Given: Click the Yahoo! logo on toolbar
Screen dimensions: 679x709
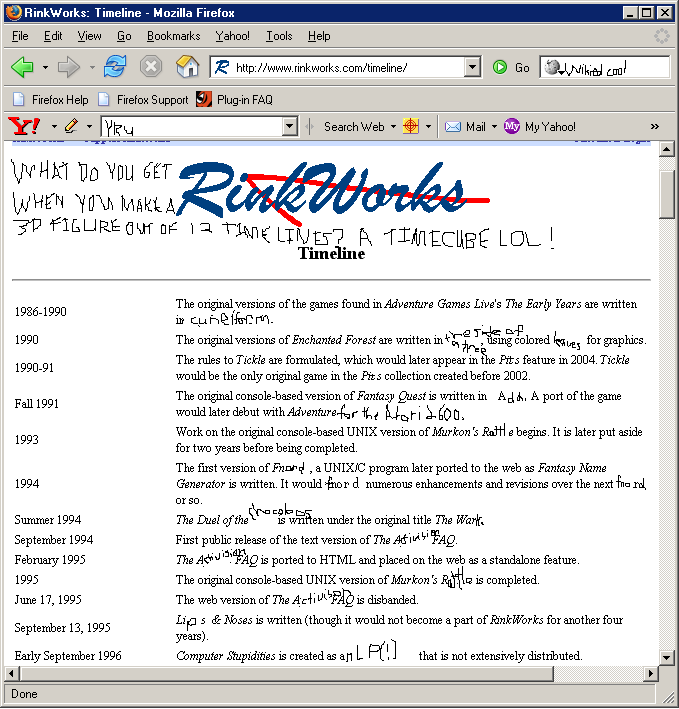Looking at the screenshot, I should coord(24,127).
